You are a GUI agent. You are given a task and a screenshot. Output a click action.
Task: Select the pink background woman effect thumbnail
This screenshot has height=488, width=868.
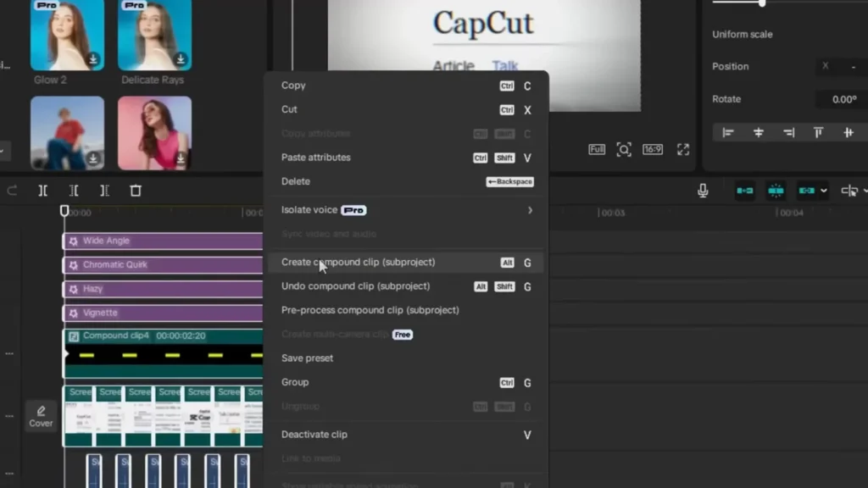154,133
